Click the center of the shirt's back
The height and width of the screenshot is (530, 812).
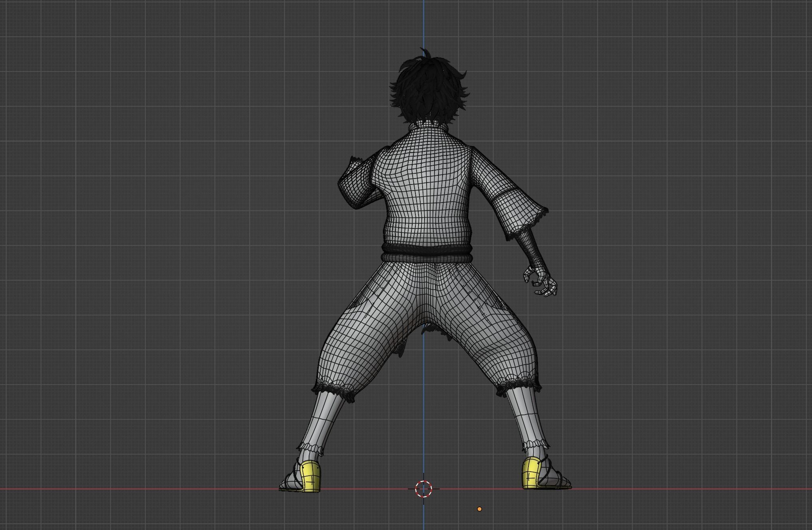[x=425, y=188]
